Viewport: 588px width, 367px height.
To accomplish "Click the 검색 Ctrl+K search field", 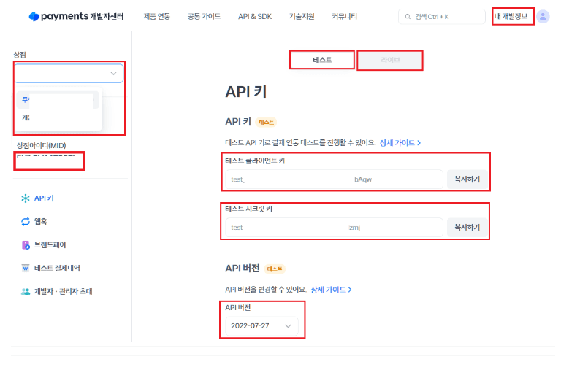I will point(447,16).
